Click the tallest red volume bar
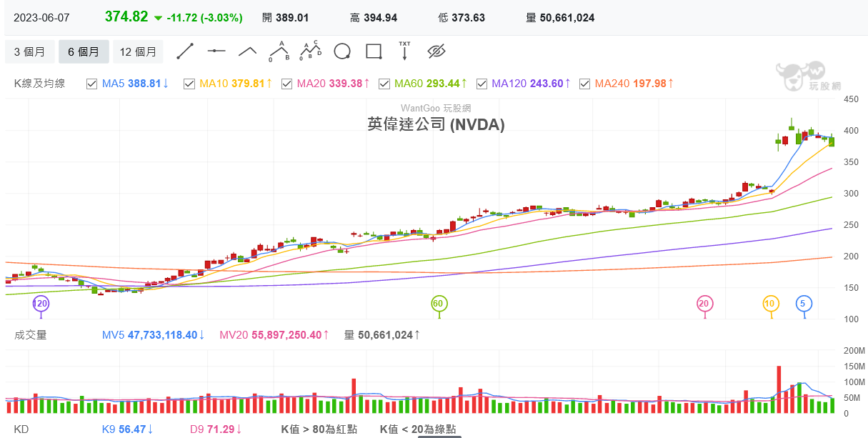The width and height of the screenshot is (868, 438). pyautogui.click(x=779, y=389)
